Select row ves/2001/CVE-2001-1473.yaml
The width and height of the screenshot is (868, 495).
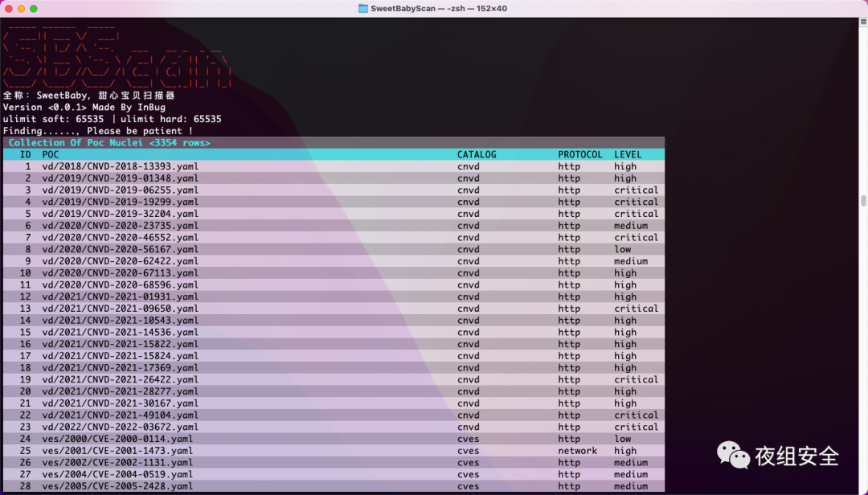click(x=334, y=451)
